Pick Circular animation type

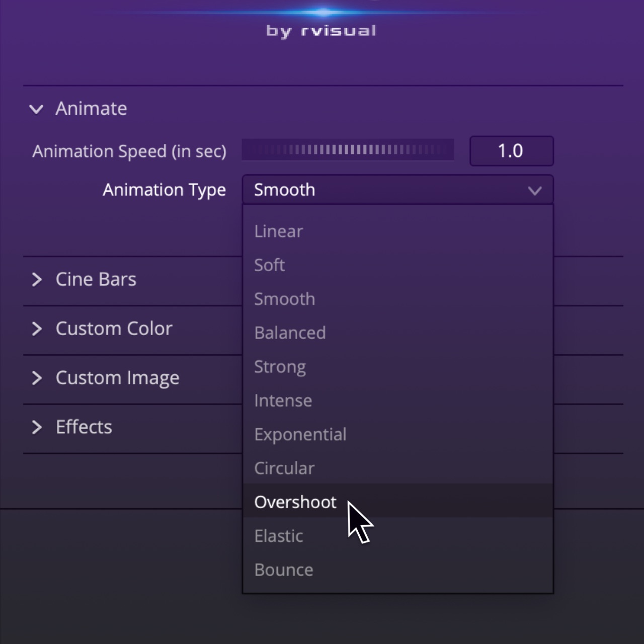click(x=284, y=468)
